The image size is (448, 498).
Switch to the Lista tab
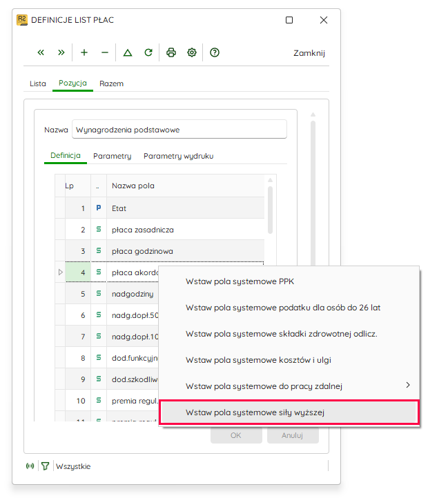tap(38, 83)
